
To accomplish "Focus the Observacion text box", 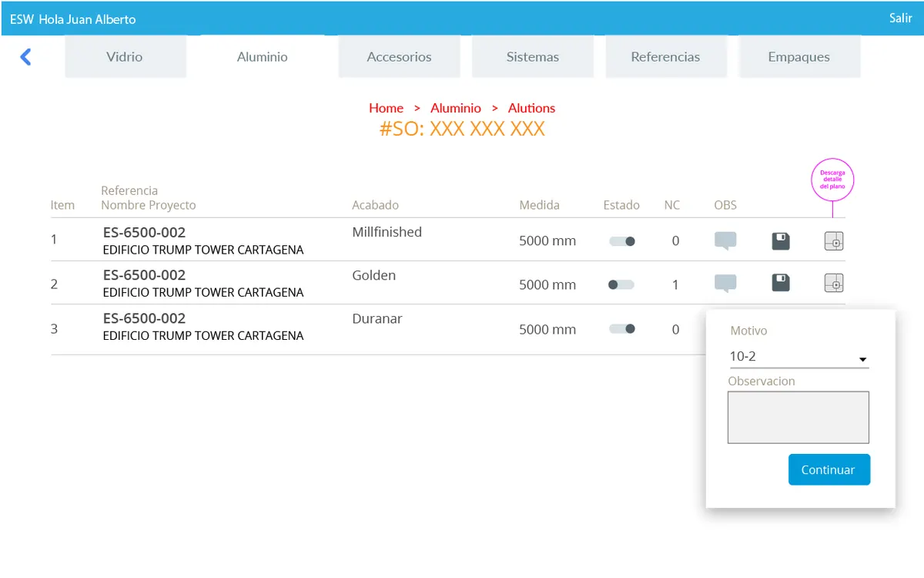I will point(798,417).
